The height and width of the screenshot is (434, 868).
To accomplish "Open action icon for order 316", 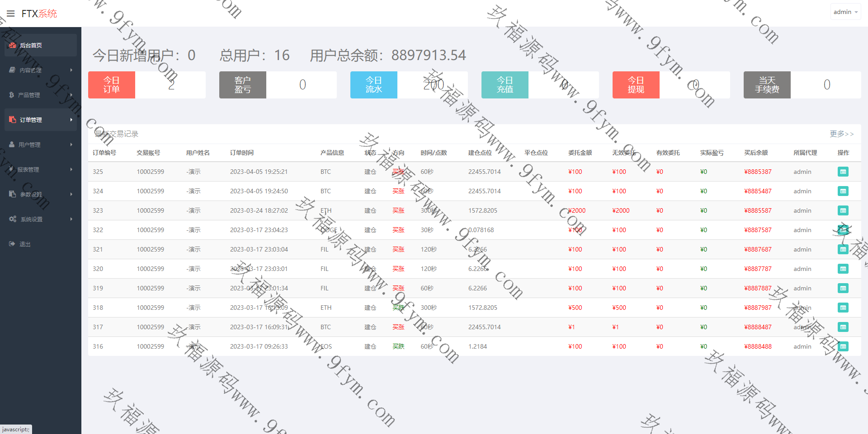I will [x=843, y=346].
